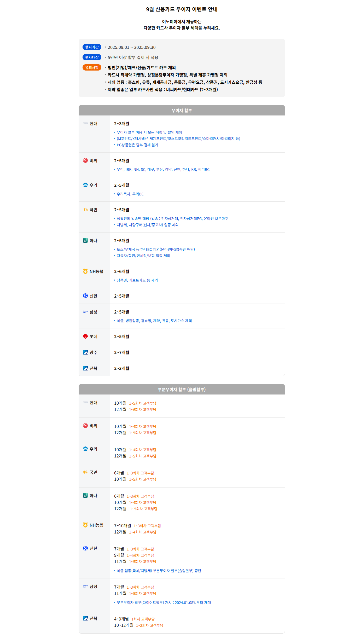Click the 전북 logo in 부분무이자 할부 table
361x644 pixels.
[85, 618]
